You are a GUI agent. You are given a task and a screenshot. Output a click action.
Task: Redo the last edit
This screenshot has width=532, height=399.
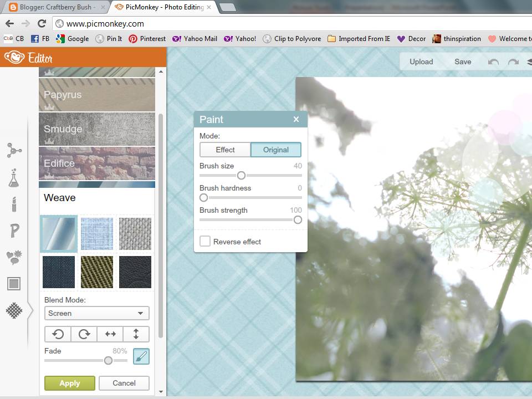pyautogui.click(x=513, y=62)
